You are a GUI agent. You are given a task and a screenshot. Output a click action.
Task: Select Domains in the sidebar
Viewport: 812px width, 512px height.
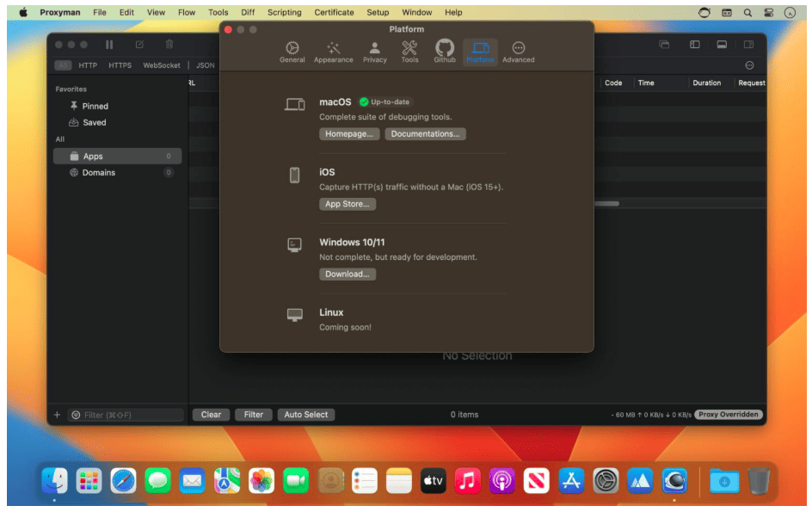pos(117,173)
